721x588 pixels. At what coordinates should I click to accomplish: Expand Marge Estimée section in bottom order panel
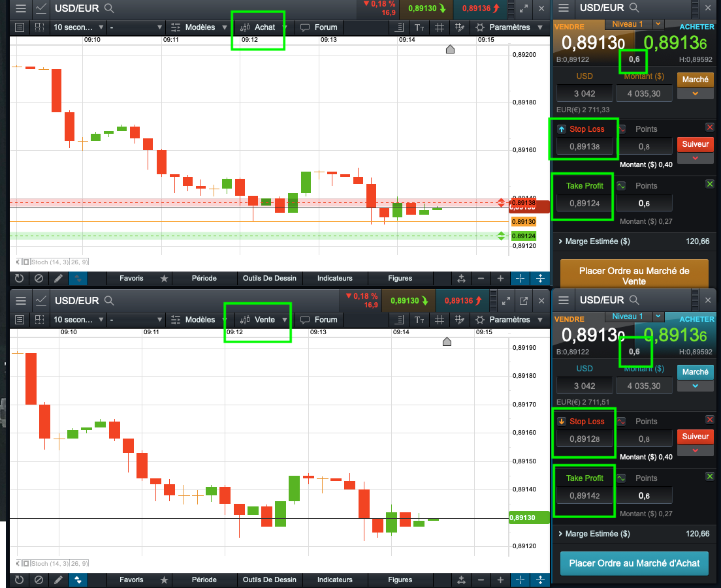pyautogui.click(x=593, y=534)
